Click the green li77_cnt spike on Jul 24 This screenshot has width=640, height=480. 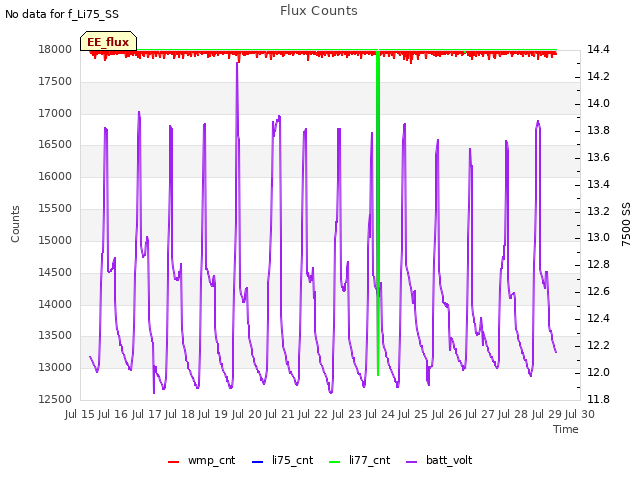[x=378, y=212]
